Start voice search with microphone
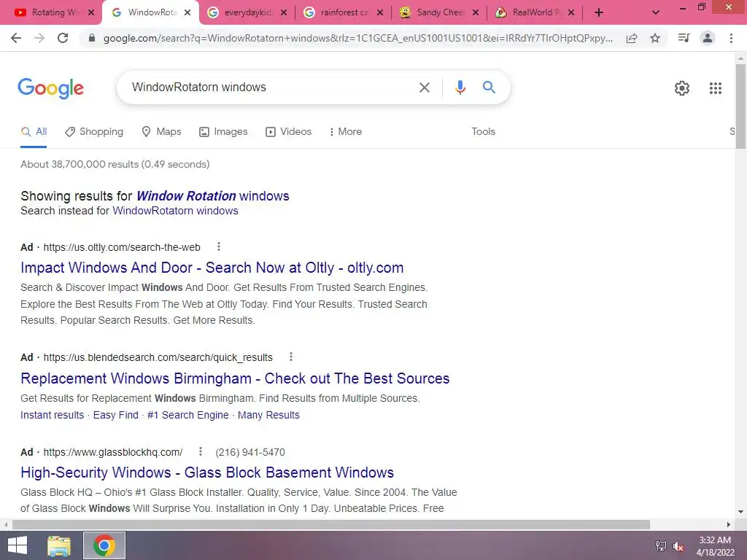 click(x=460, y=87)
